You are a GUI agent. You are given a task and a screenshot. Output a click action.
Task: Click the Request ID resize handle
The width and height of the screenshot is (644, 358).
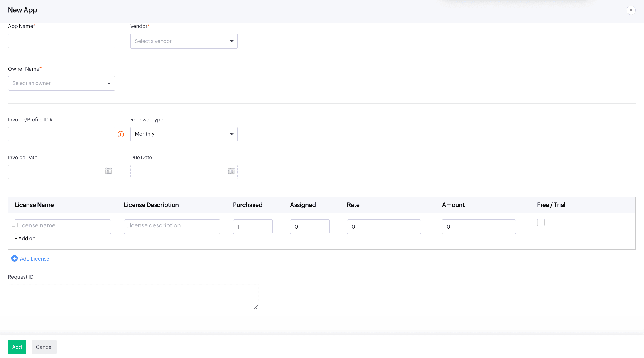[256, 307]
